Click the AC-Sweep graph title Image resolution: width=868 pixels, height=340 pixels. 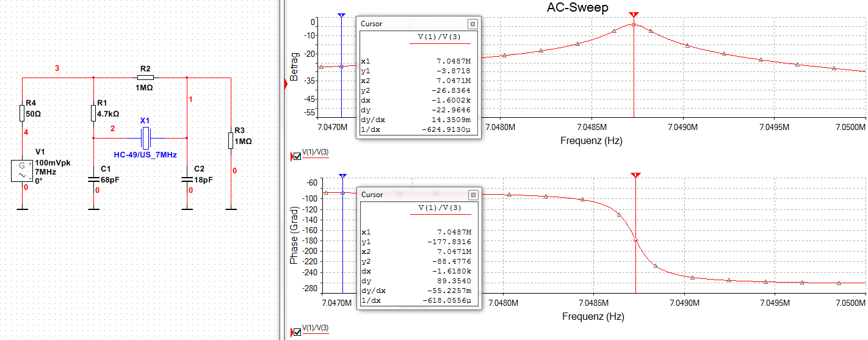pyautogui.click(x=577, y=7)
